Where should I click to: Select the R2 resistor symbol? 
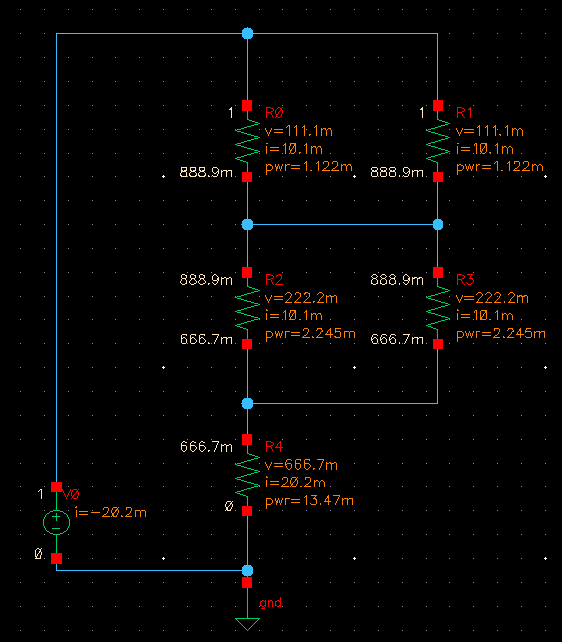tap(247, 308)
